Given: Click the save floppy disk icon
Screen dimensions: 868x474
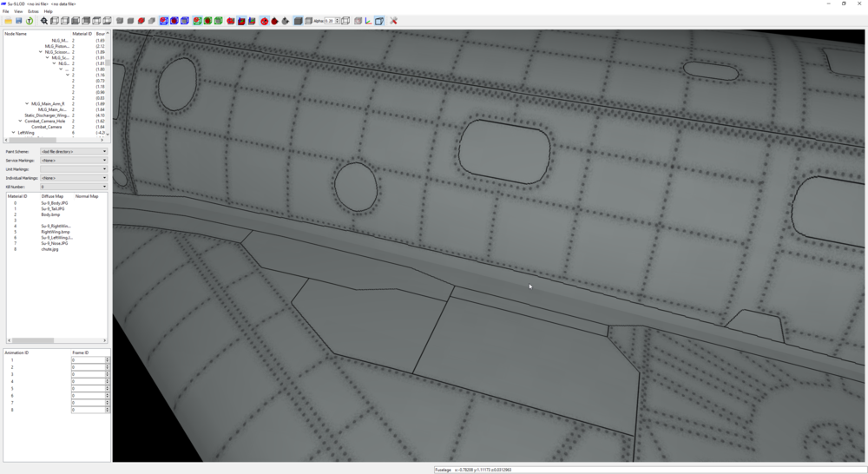Looking at the screenshot, I should point(19,21).
